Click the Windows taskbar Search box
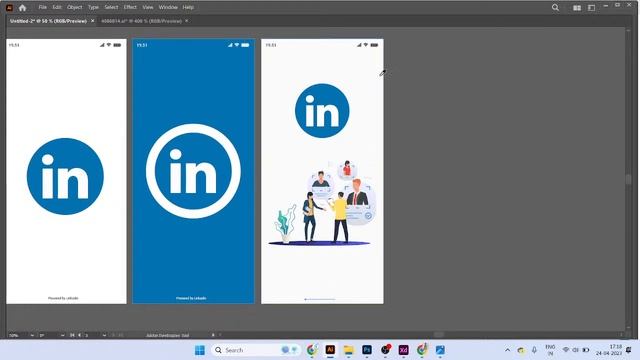The width and height of the screenshot is (640, 360). (256, 350)
